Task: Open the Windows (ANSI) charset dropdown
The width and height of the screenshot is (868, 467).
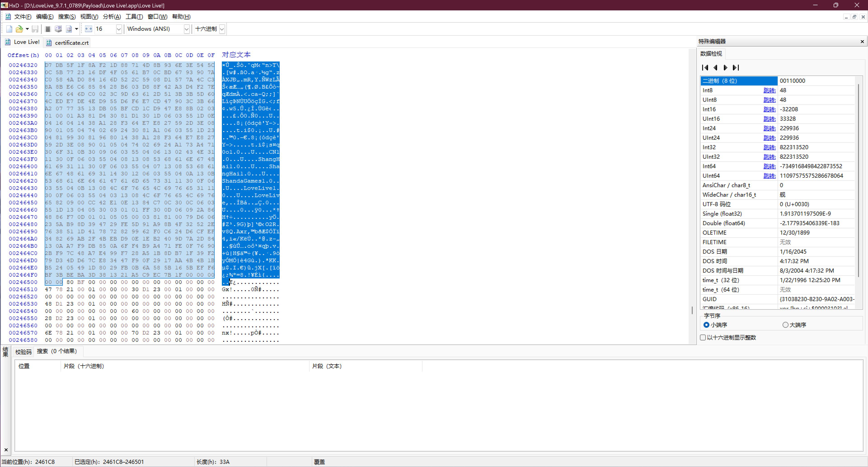Action: tap(186, 29)
